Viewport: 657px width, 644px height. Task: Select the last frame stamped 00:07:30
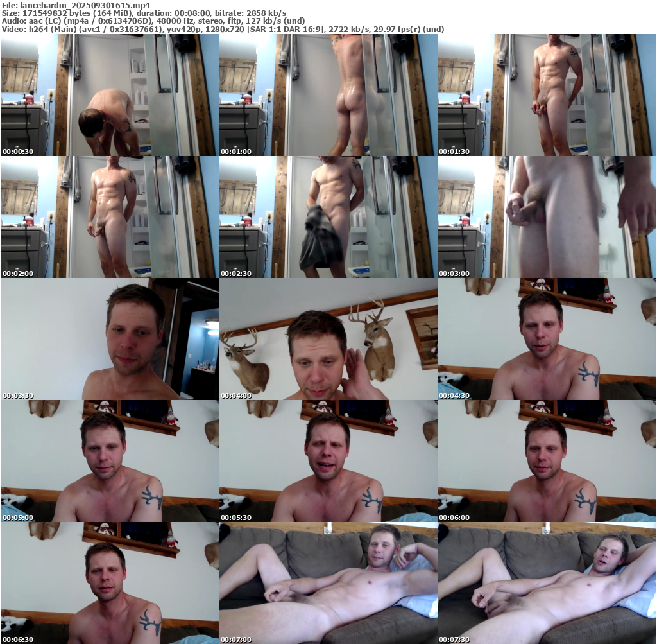(x=547, y=583)
